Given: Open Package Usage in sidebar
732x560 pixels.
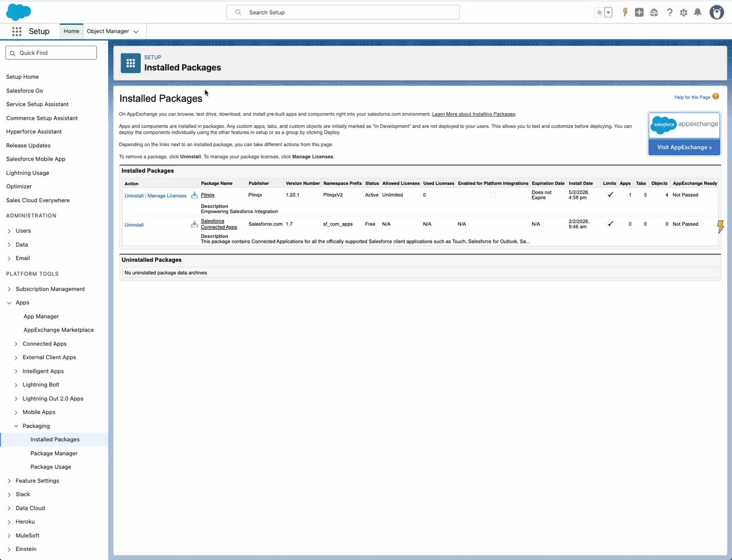Looking at the screenshot, I should (51, 467).
